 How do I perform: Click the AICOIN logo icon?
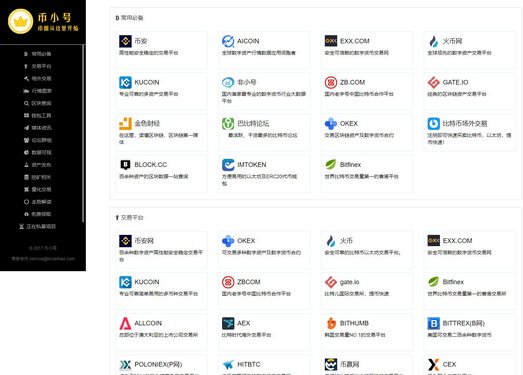(228, 41)
